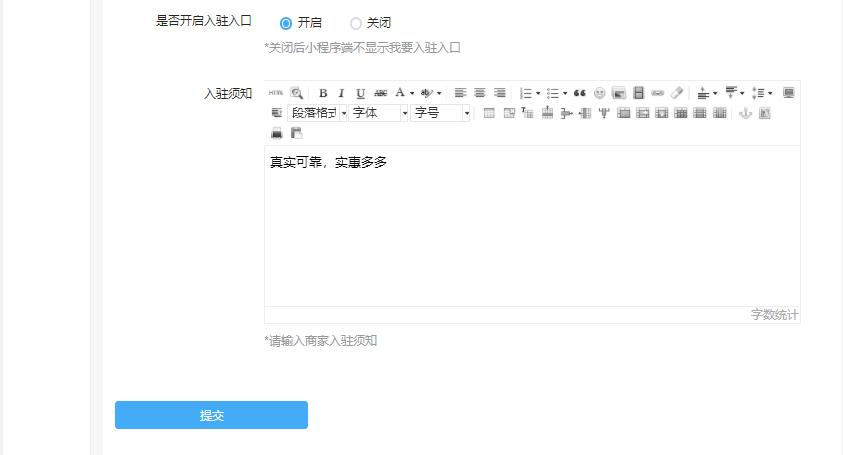Open line height dropdown arrow

tap(770, 94)
